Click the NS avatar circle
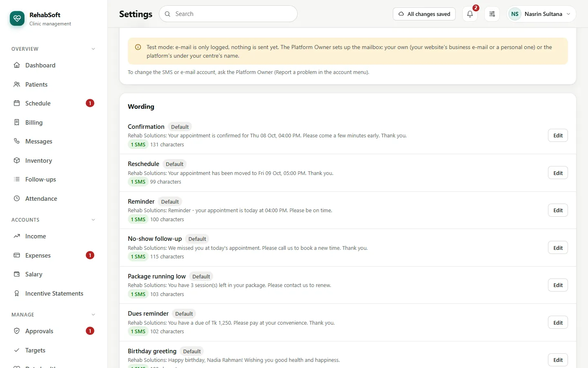The width and height of the screenshot is (588, 368). click(x=515, y=14)
